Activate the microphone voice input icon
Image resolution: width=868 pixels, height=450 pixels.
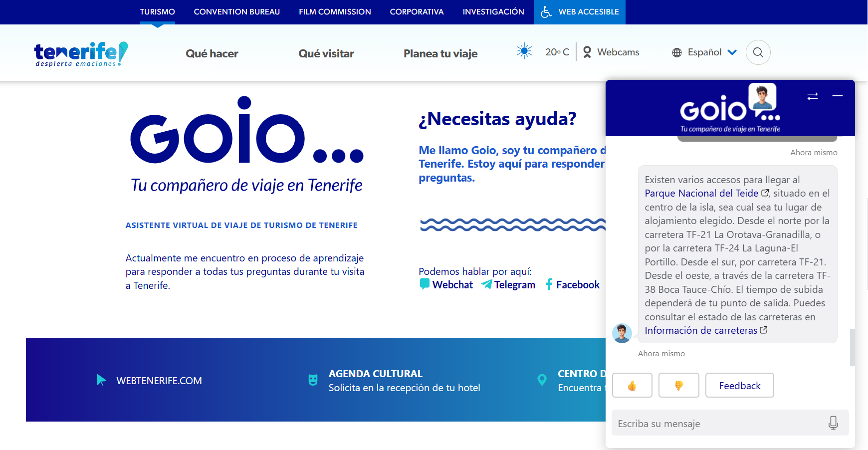(833, 423)
